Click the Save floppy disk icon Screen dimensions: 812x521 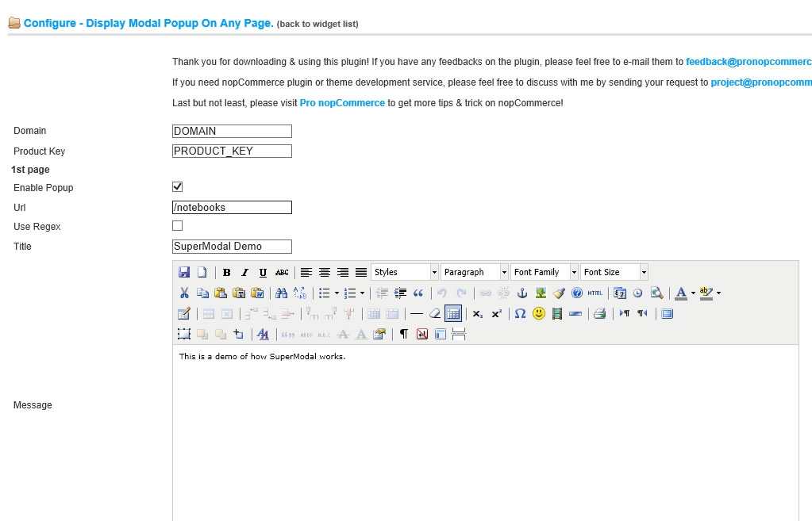(184, 272)
